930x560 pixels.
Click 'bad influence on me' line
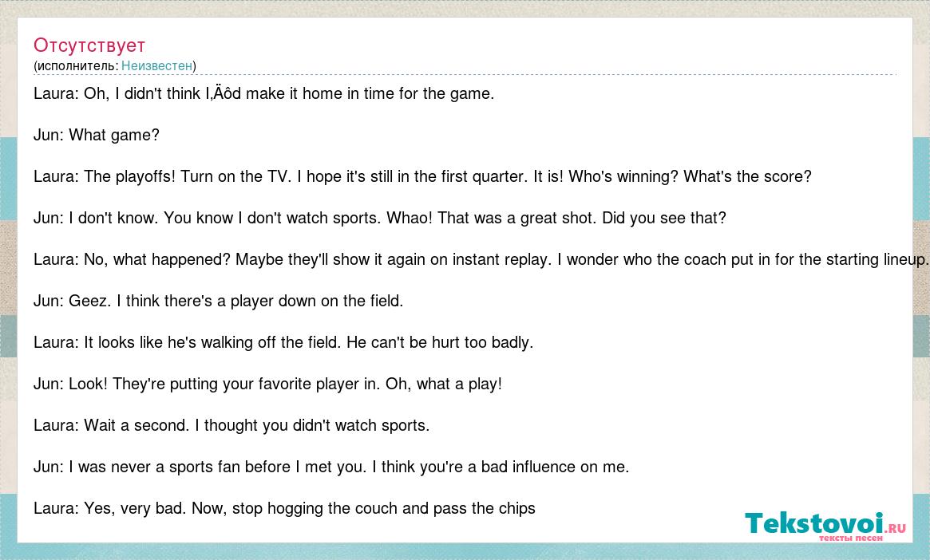(x=331, y=467)
